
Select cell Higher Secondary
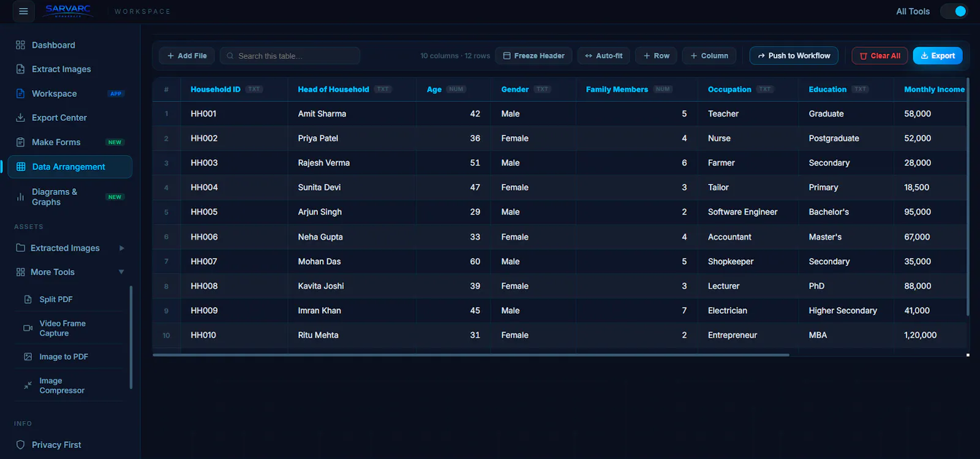846,311
